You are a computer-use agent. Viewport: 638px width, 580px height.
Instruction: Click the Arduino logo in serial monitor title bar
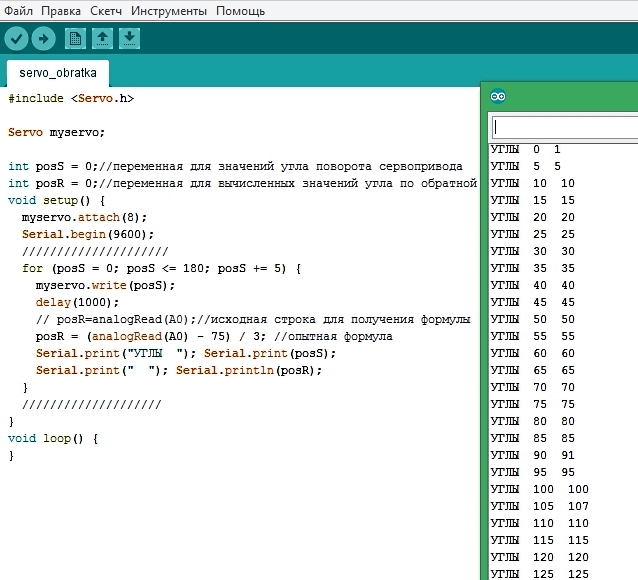(498, 96)
